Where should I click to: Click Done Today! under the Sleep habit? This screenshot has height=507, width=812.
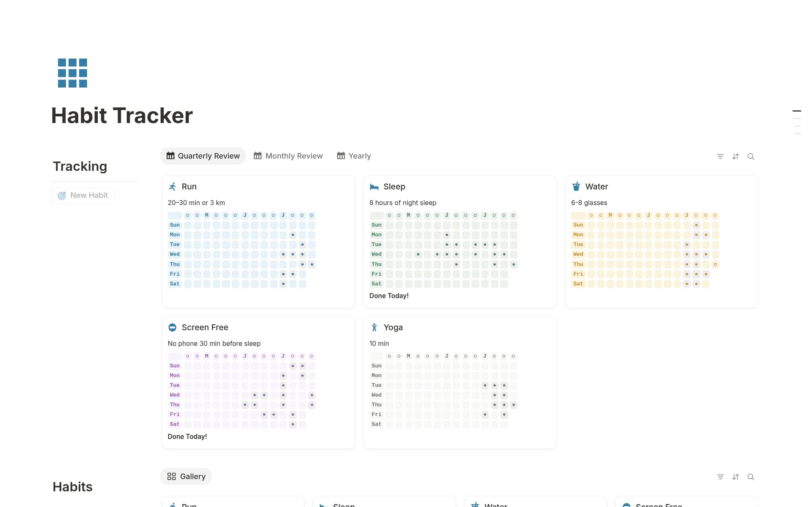click(389, 296)
